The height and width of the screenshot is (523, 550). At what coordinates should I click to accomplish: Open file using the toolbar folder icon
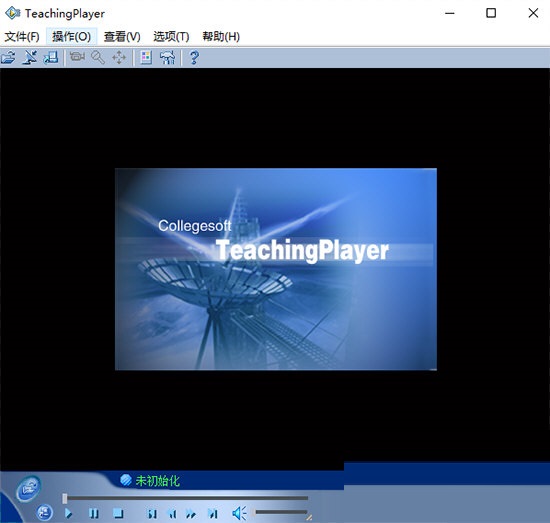(8, 58)
